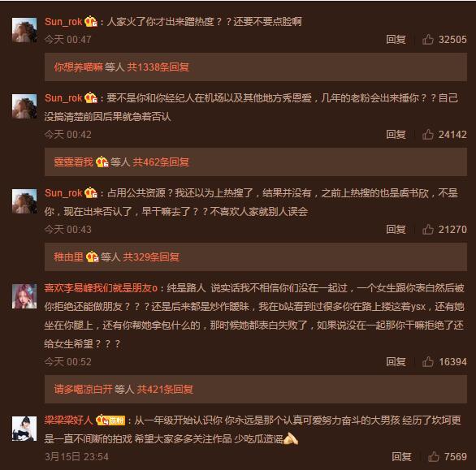Expand the 共421条回复 reply thread
Screen dimensions: 476x470
click(x=165, y=390)
